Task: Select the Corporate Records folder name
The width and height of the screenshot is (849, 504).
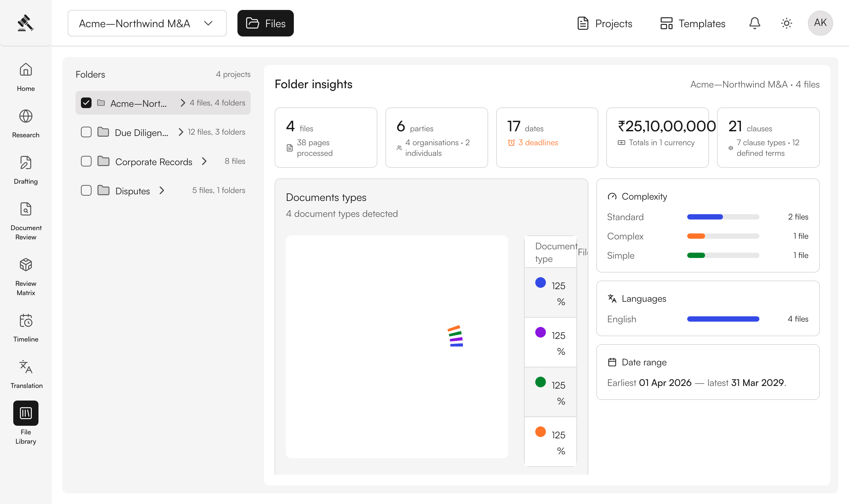Action: click(x=154, y=162)
